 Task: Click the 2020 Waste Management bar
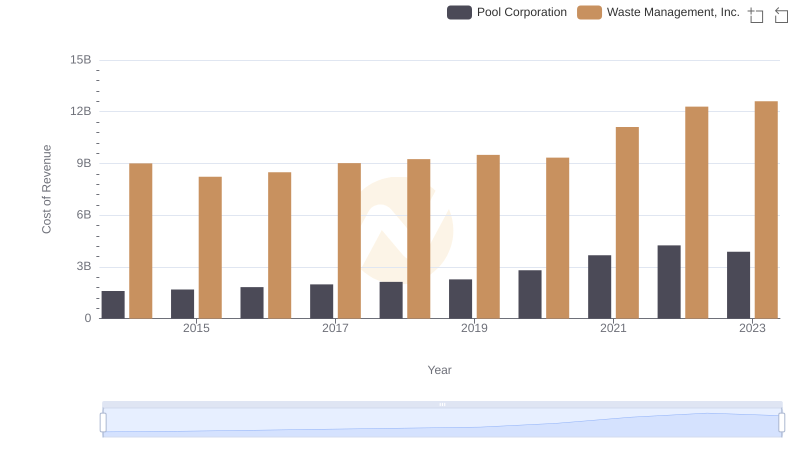[x=558, y=238]
